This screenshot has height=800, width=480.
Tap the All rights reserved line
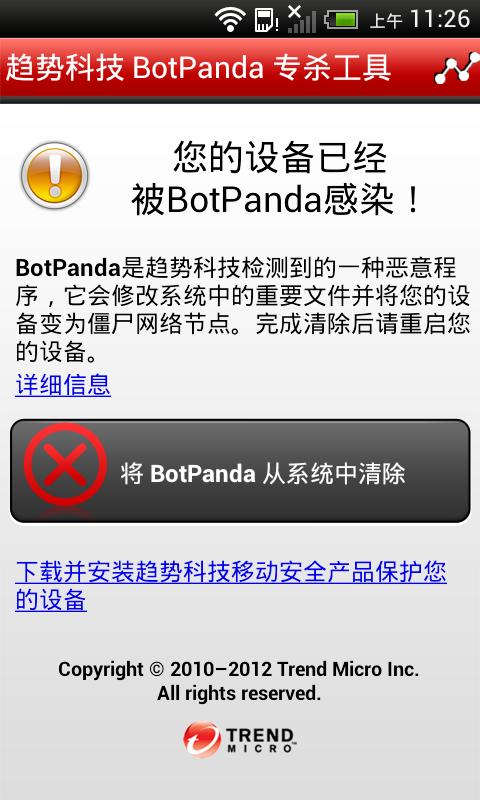[239, 693]
